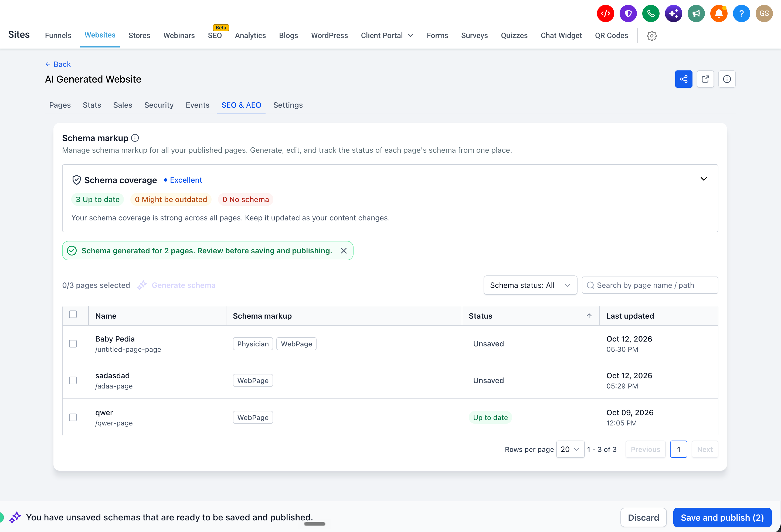
Task: Open the Sites settings gear icon
Action: [x=652, y=36]
